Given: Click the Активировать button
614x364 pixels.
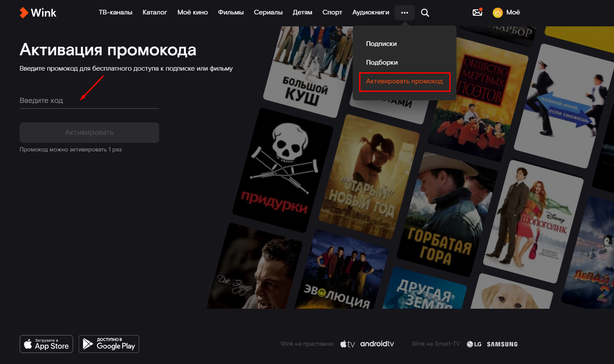Looking at the screenshot, I should pos(89,133).
